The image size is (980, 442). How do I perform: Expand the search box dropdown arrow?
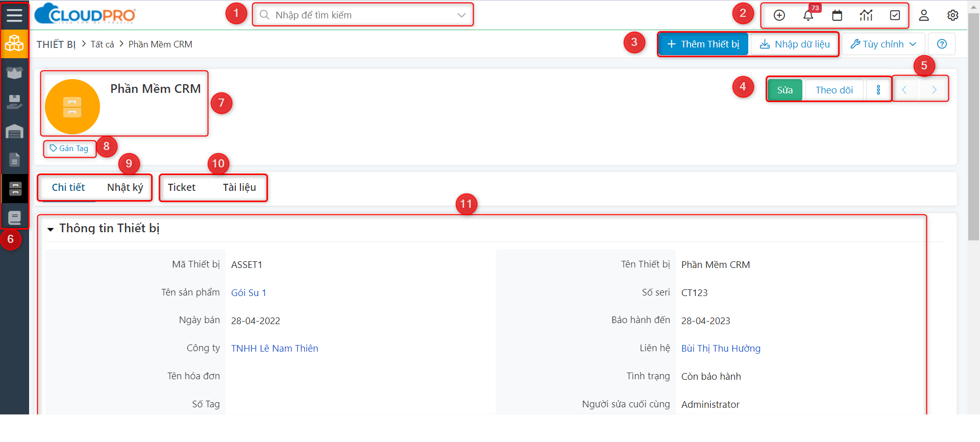pyautogui.click(x=461, y=15)
